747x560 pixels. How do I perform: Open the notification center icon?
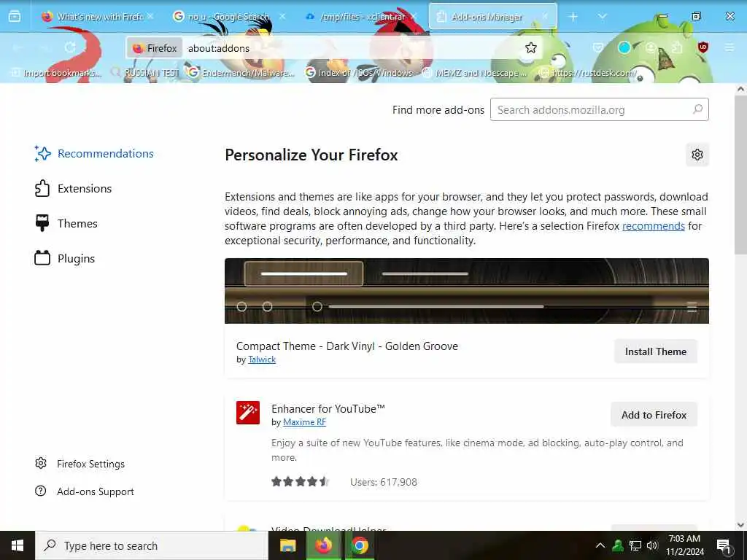pos(723,545)
